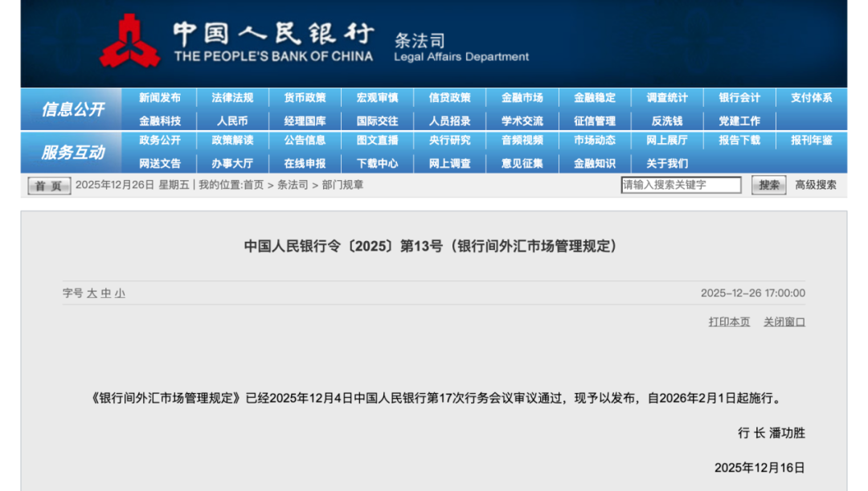The height and width of the screenshot is (491, 868).
Task: Click 部门规章 breadcrumb link
Action: (342, 185)
